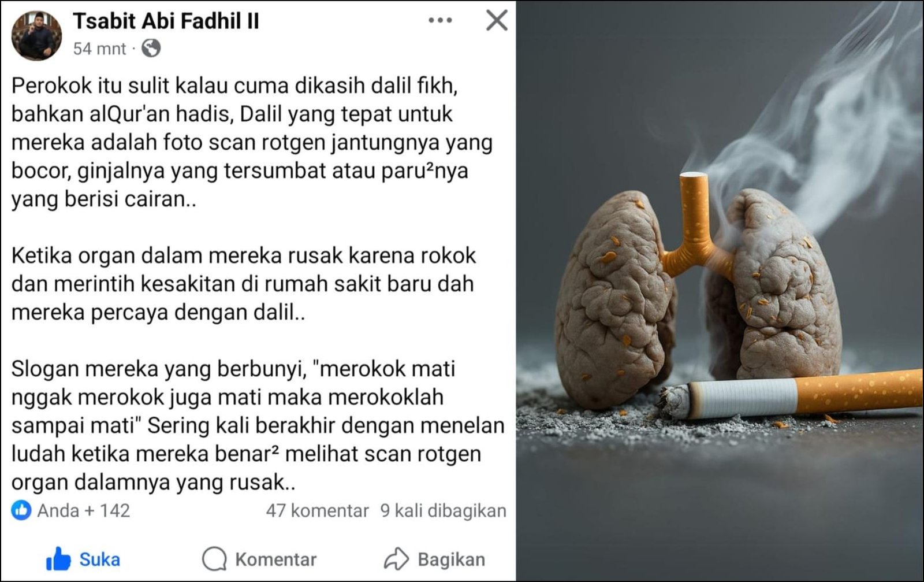
Task: View the 9 kali dibagikan shares
Action: (443, 511)
